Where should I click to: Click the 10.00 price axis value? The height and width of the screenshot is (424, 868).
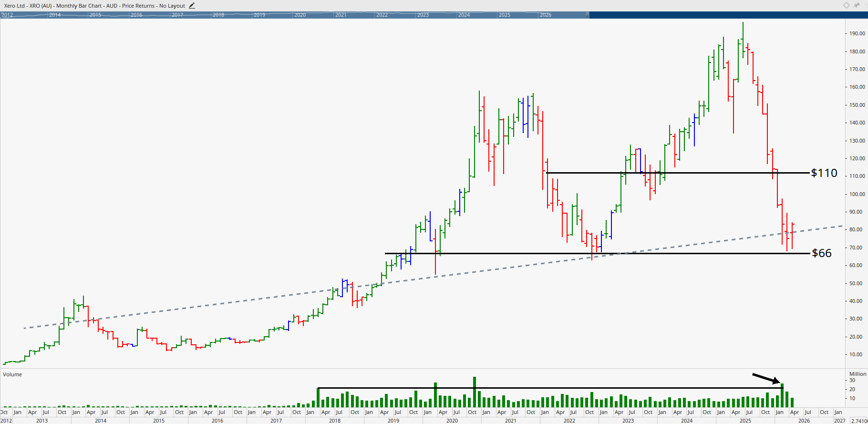click(x=856, y=354)
